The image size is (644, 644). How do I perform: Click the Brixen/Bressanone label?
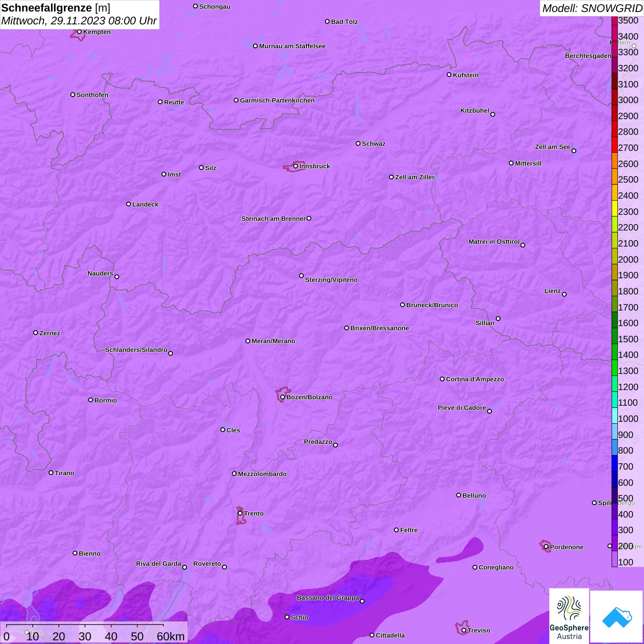click(379, 328)
